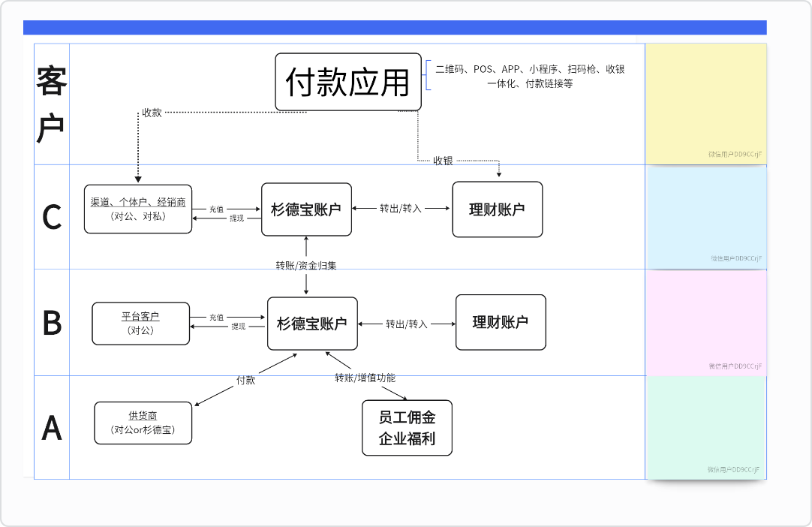
Task: Select the 理财账户 box in lane B
Action: (x=501, y=322)
